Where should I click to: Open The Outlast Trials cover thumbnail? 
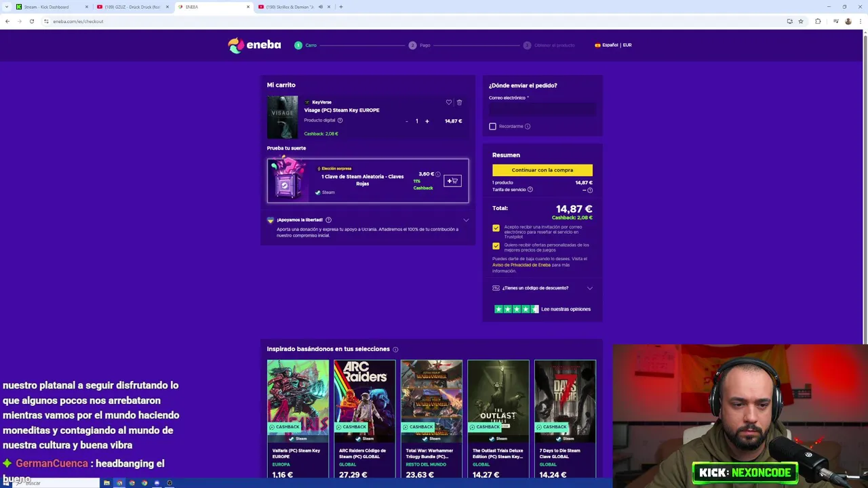(x=498, y=401)
